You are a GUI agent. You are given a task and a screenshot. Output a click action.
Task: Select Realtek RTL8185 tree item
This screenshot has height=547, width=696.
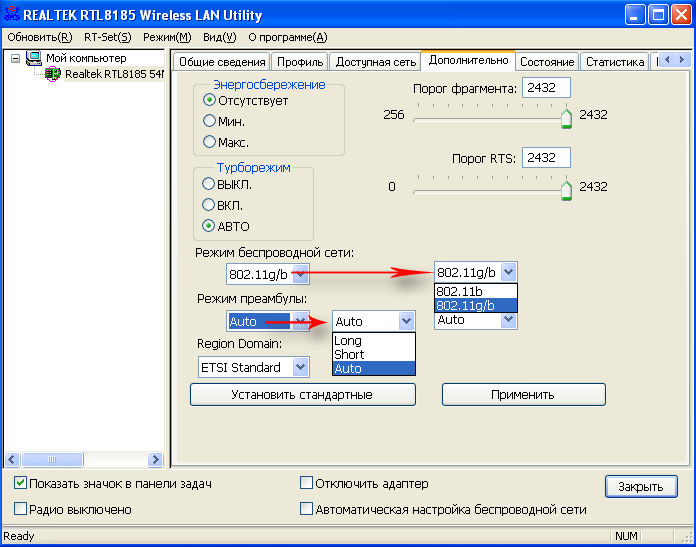coord(115,74)
